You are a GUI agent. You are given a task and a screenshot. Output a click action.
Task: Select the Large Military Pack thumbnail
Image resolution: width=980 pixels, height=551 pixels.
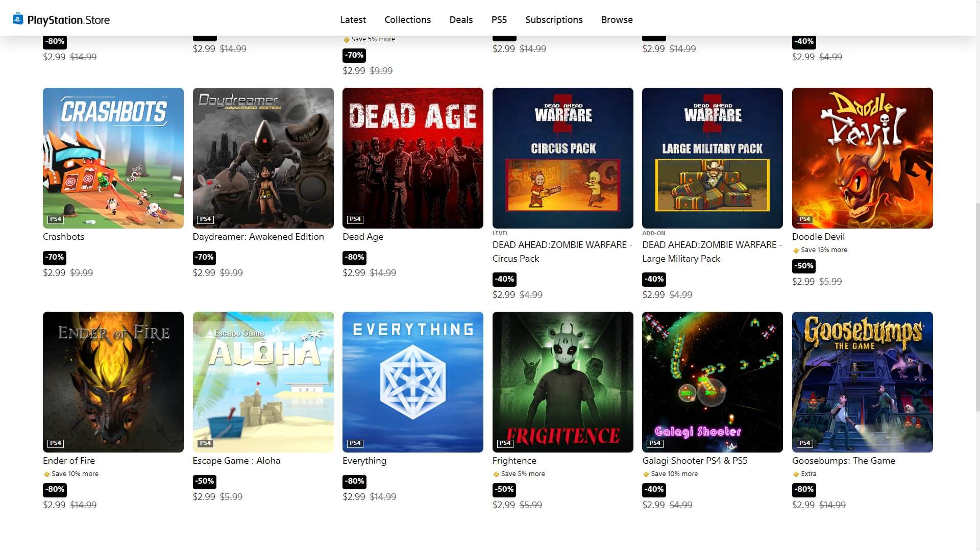point(713,158)
